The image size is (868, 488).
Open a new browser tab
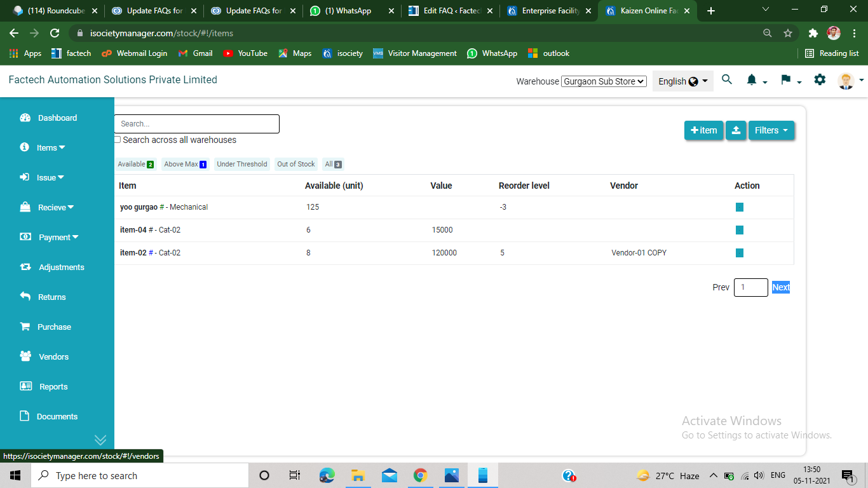(x=710, y=11)
